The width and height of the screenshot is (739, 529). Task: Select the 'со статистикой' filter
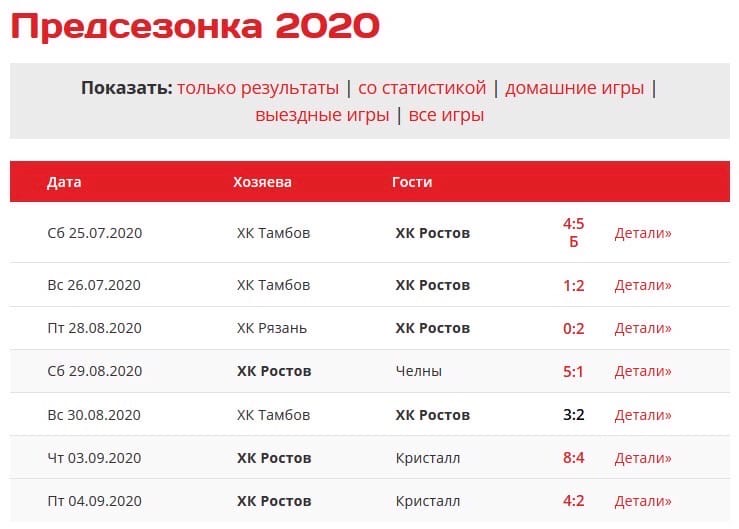click(422, 88)
